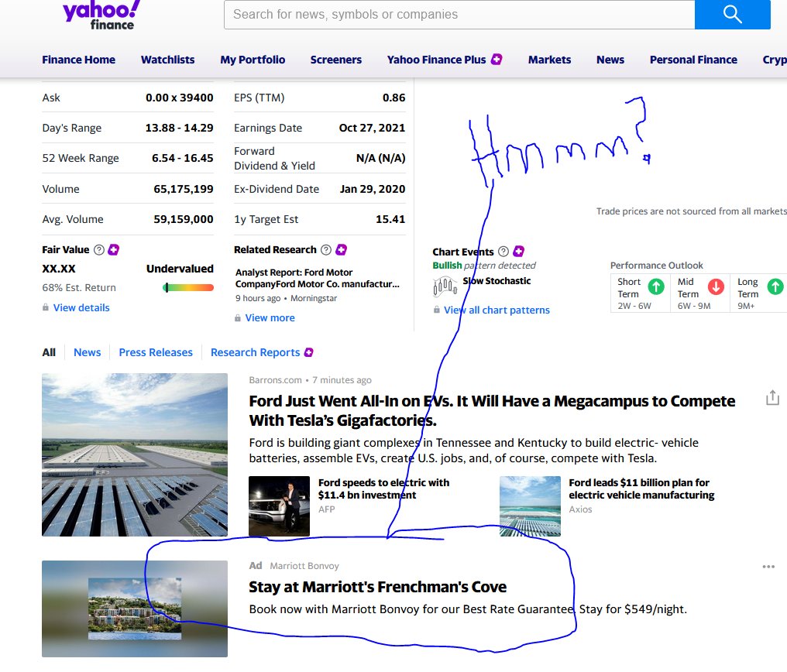The height and width of the screenshot is (672, 787).
Task: Click the lock icon beside View all chart patterns
Action: coord(437,310)
